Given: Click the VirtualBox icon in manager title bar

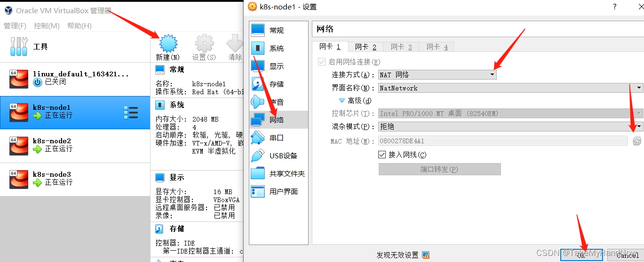Looking at the screenshot, I should (8, 10).
